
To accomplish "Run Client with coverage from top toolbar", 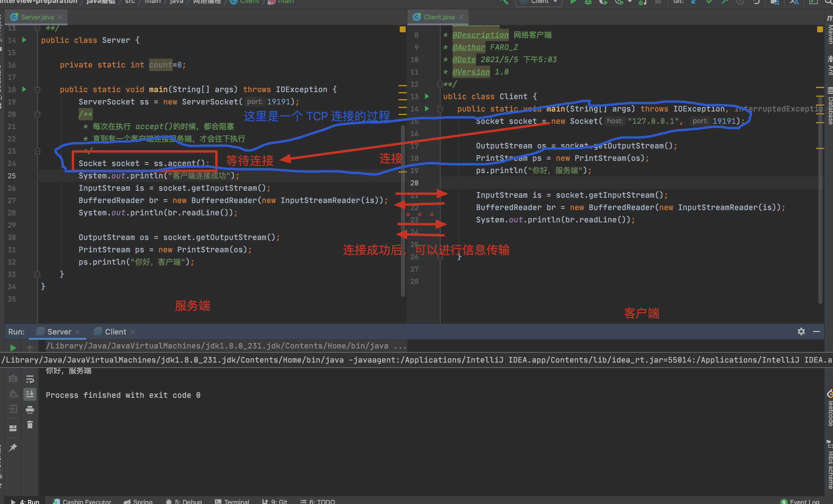I will pyautogui.click(x=603, y=2).
